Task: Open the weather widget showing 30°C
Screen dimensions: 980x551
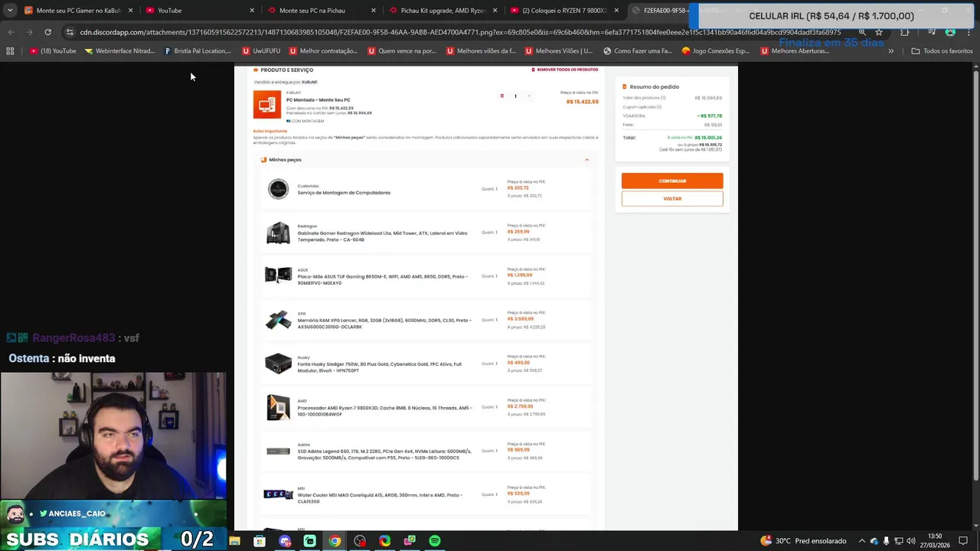Action: pyautogui.click(x=803, y=541)
